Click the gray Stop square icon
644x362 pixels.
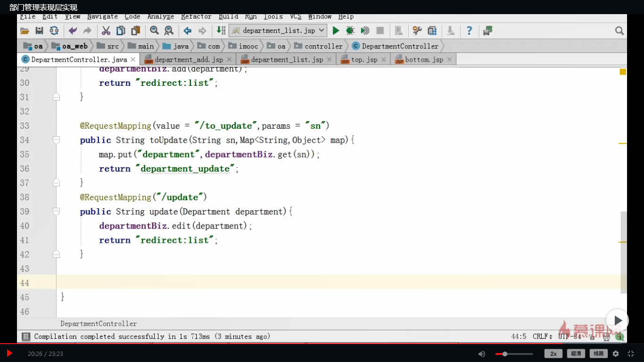coord(380,31)
